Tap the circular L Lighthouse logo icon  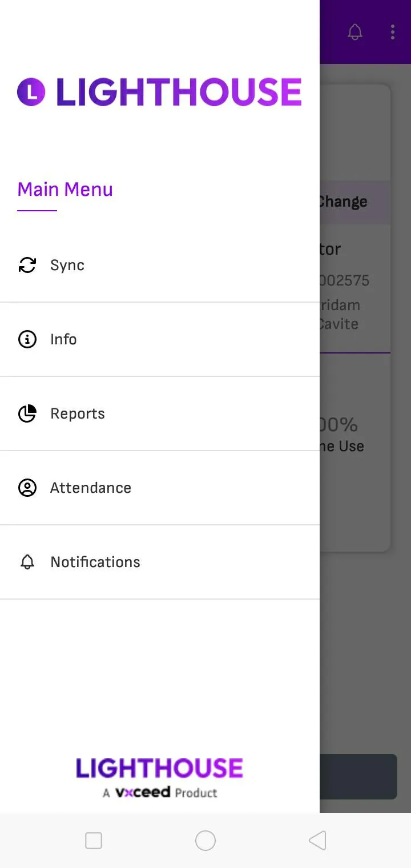[31, 92]
